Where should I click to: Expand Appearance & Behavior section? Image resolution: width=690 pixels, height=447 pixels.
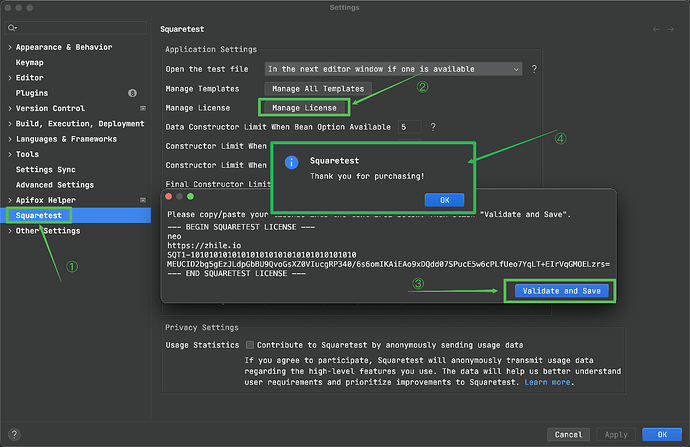pyautogui.click(x=10, y=47)
